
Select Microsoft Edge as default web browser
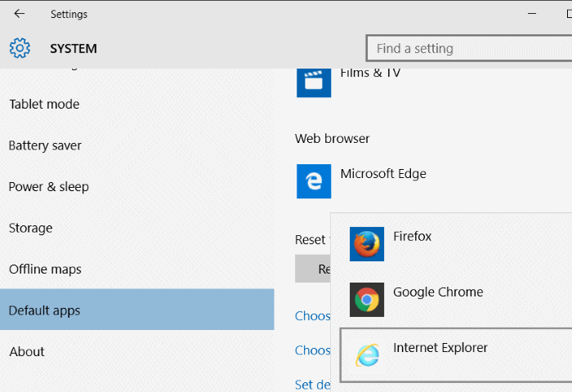[x=383, y=174]
